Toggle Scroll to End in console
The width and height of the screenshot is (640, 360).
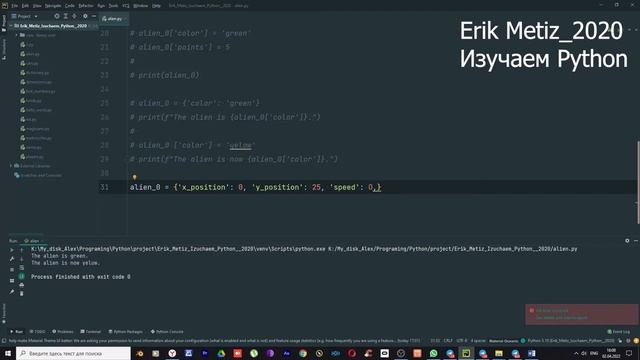[x=22, y=276]
